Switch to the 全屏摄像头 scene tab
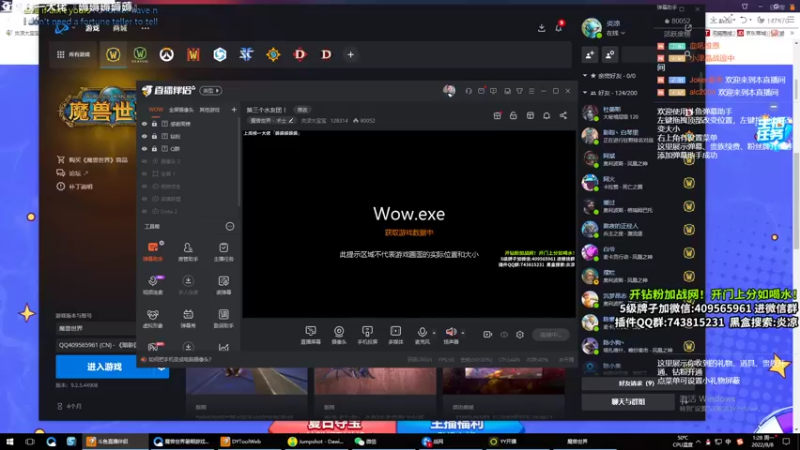This screenshot has height=450, width=800. click(181, 110)
